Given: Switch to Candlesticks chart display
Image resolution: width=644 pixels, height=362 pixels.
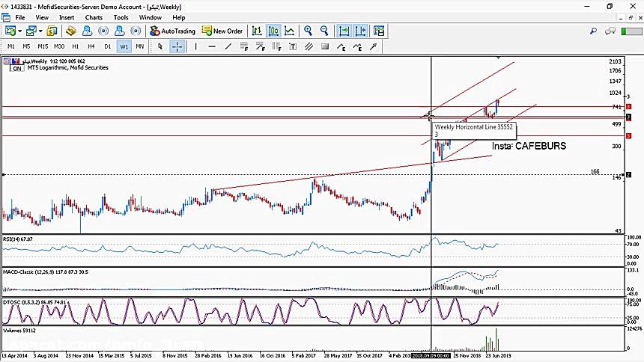Looking at the screenshot, I should click(273, 31).
